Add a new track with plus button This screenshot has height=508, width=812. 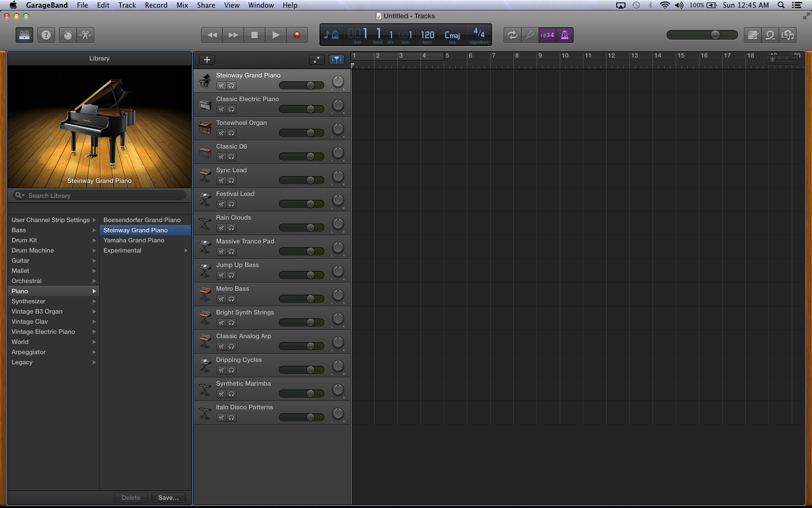tap(207, 60)
